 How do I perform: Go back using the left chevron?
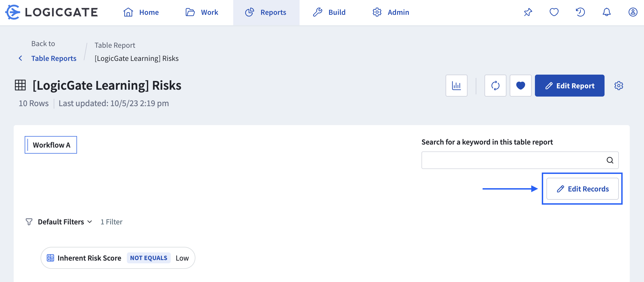click(20, 58)
